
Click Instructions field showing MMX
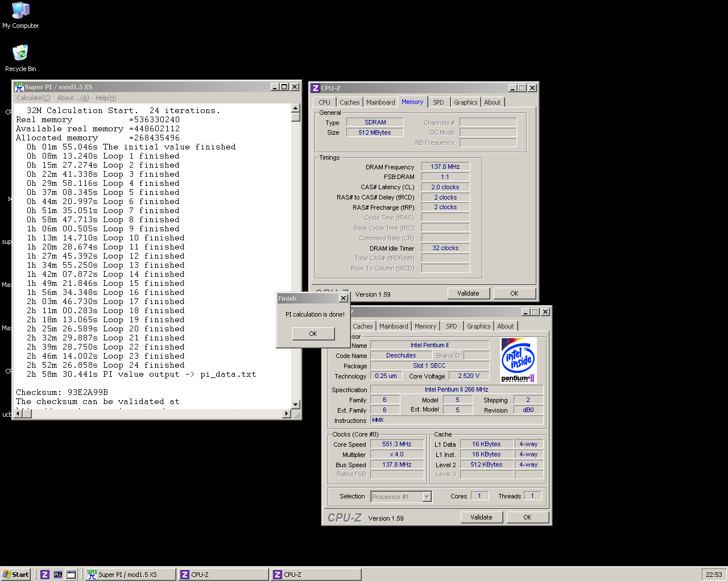point(457,420)
